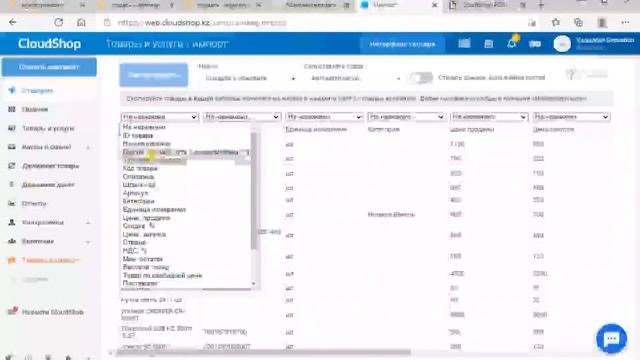640x360 pixels.
Task: Click the horizontal scrollbar below the table
Action: [263, 352]
